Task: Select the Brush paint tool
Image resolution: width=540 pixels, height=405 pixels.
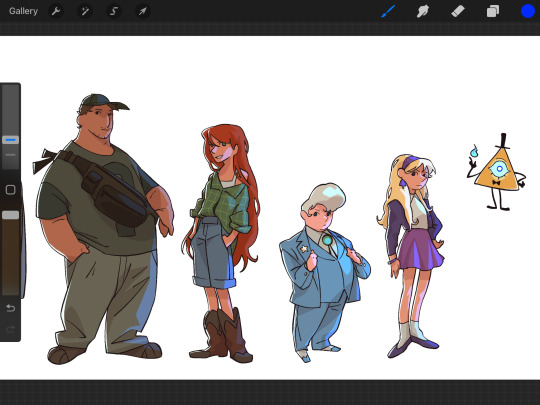Action: tap(388, 11)
